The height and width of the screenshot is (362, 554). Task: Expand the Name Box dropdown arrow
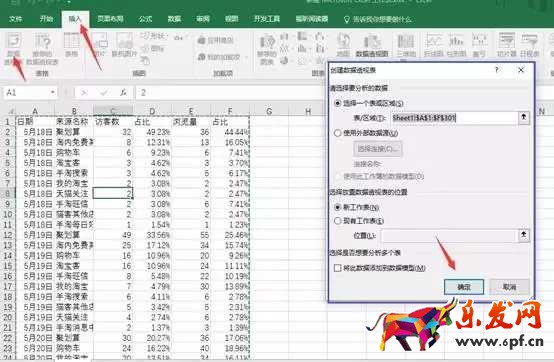[53, 93]
